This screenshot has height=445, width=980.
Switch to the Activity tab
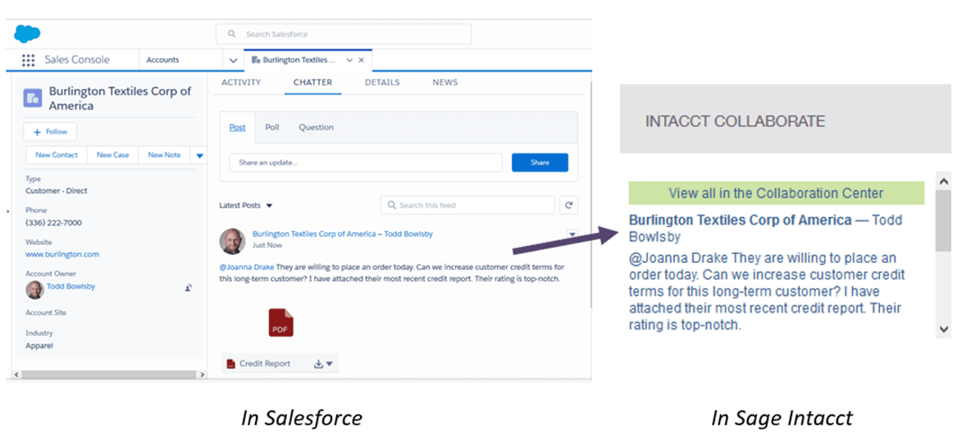241,83
